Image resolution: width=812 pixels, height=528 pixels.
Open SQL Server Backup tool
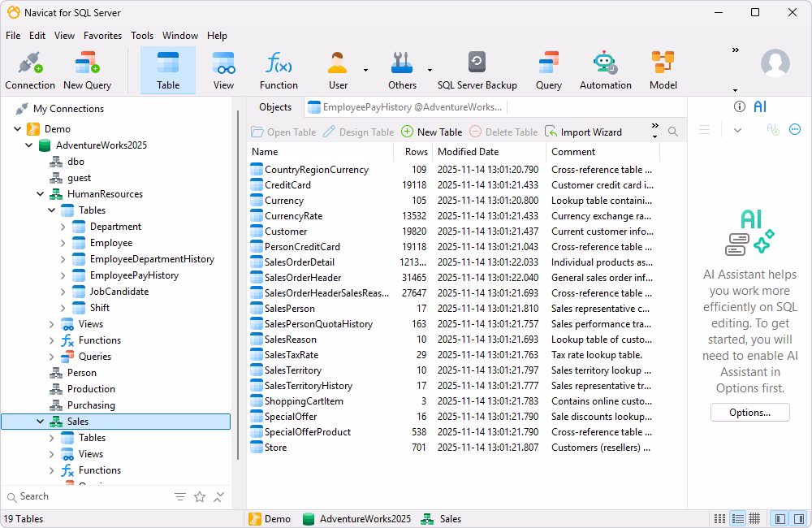coord(477,71)
